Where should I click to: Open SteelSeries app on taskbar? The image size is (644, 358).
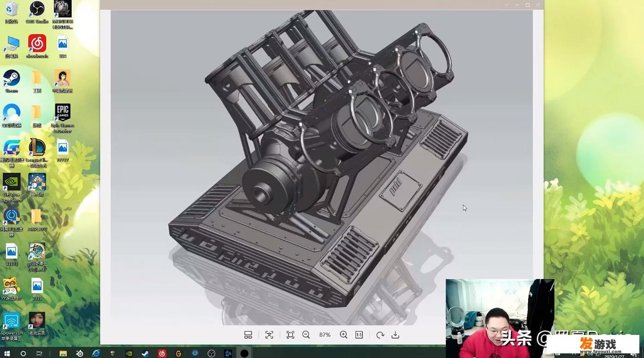(x=79, y=353)
